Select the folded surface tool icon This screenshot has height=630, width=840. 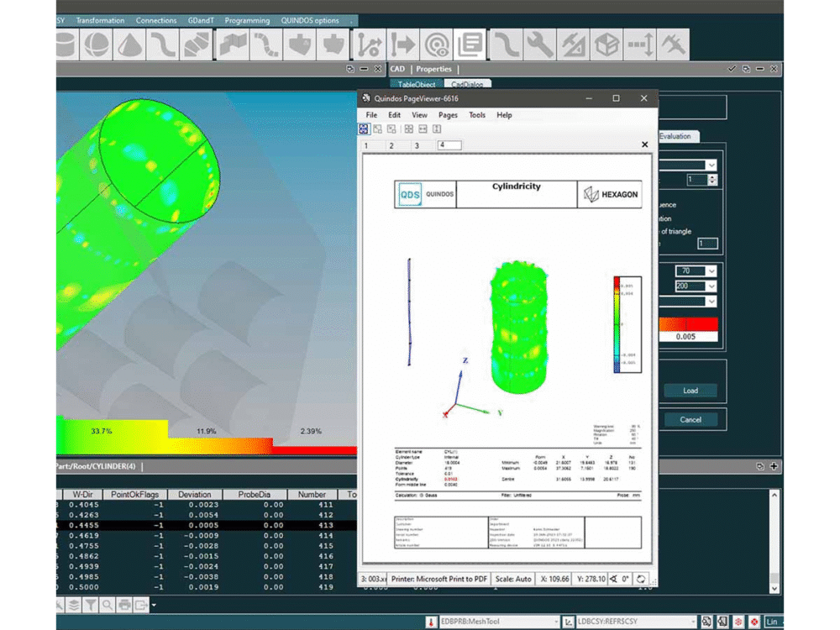[233, 44]
